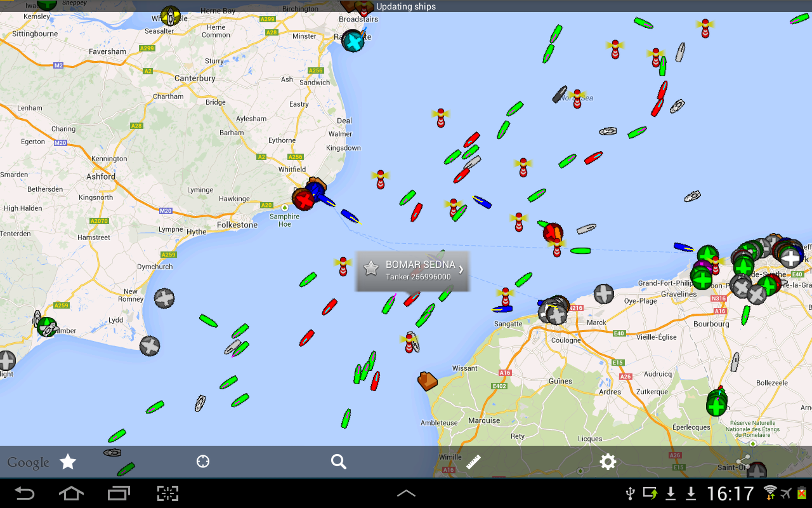Tap the locate-me crosshair icon
This screenshot has height=508, width=812.
(203, 462)
